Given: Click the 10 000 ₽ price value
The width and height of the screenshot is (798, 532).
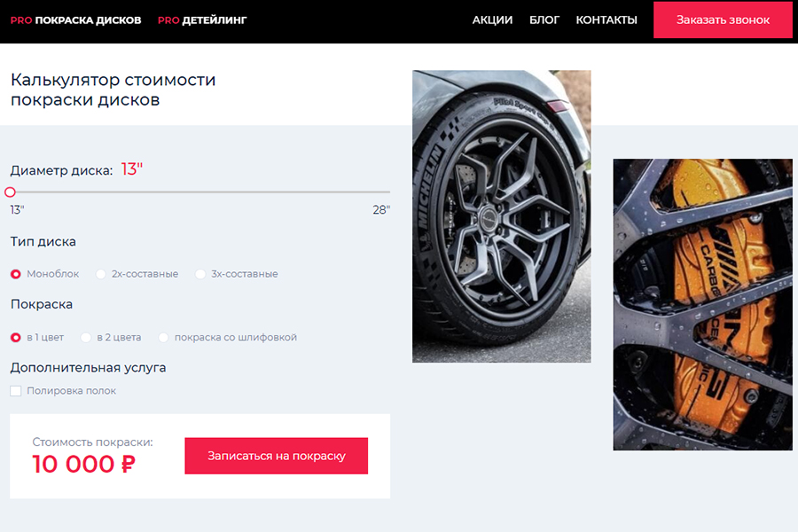Looking at the screenshot, I should 83,464.
